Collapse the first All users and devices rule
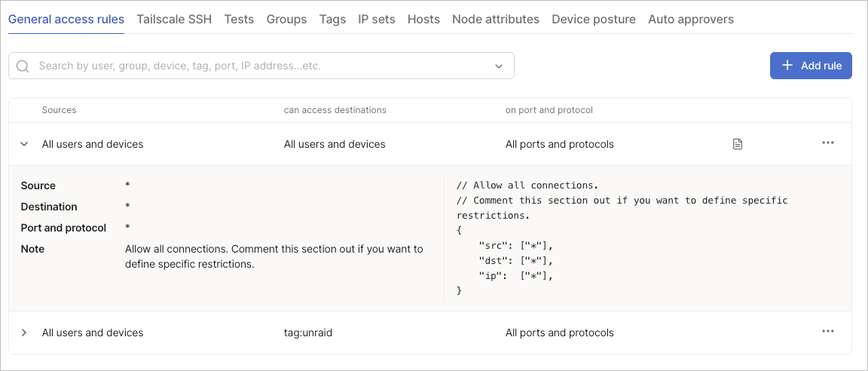The width and height of the screenshot is (868, 371). pyautogui.click(x=24, y=144)
